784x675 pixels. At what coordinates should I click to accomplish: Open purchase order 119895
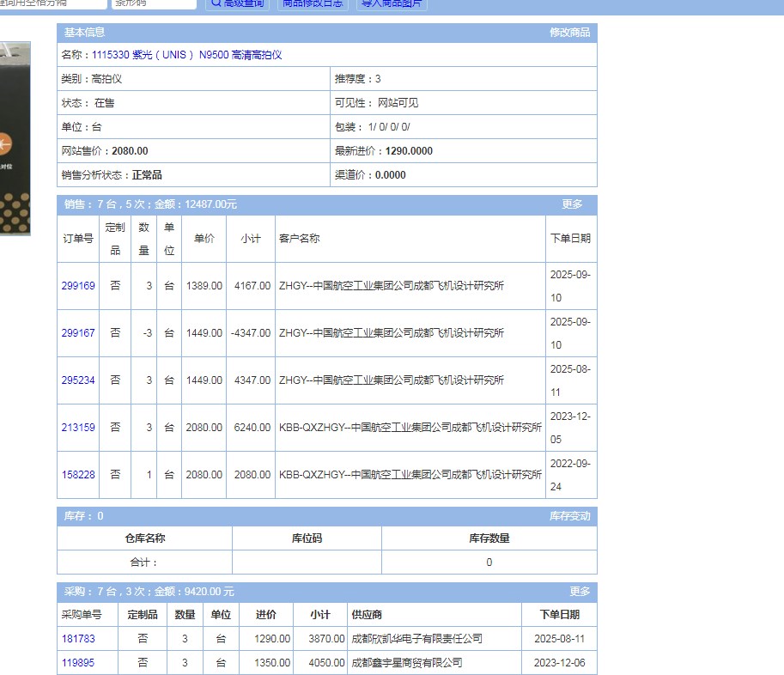(78, 663)
